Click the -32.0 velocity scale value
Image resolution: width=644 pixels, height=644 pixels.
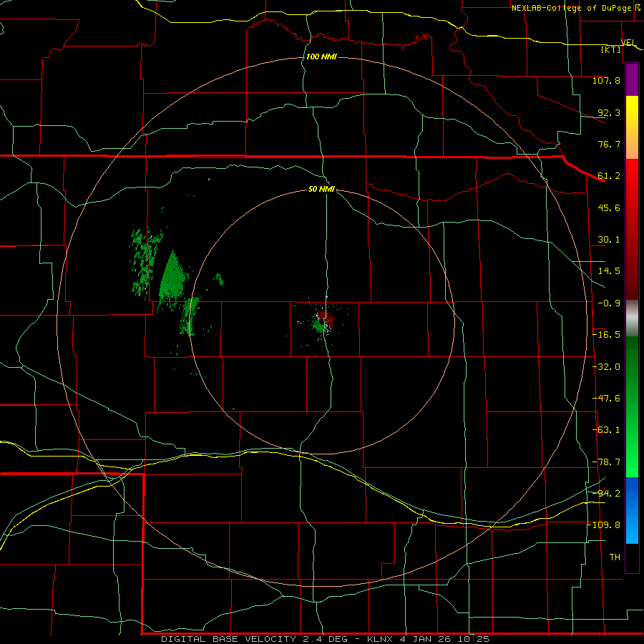tap(606, 367)
